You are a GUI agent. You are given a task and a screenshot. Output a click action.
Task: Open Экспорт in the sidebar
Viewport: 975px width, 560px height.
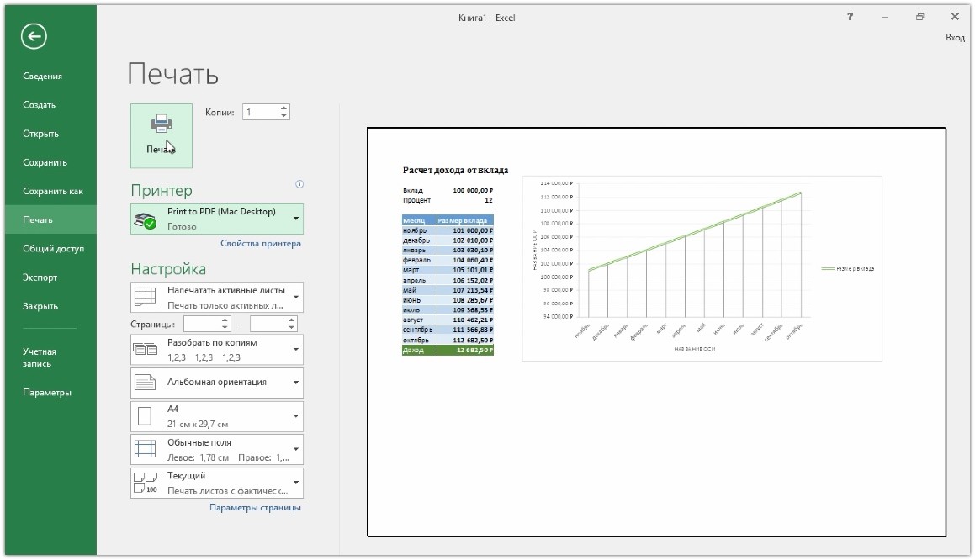(x=40, y=277)
